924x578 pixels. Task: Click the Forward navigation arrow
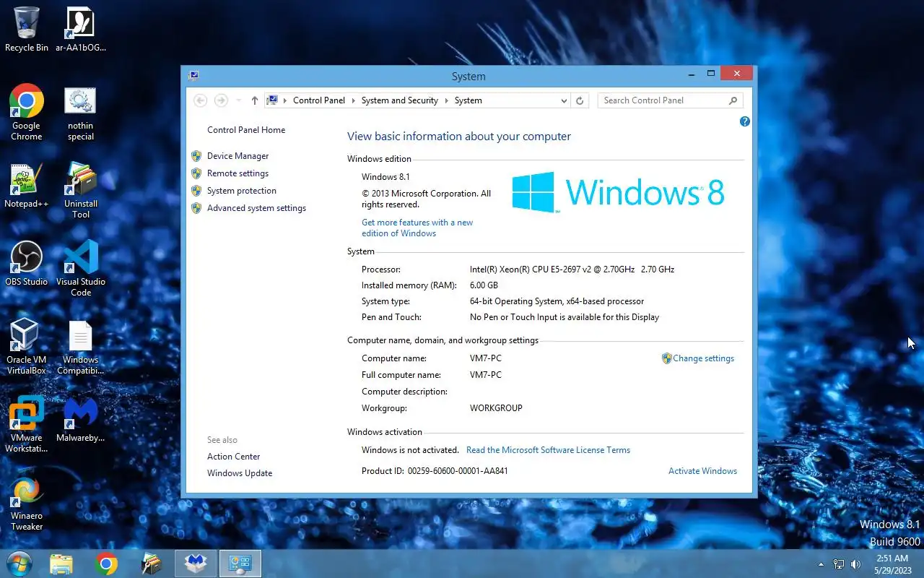(x=222, y=100)
